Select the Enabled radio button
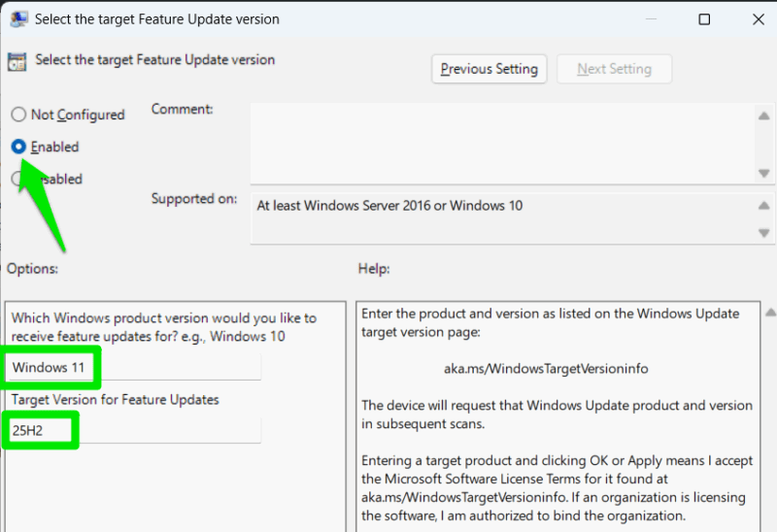 click(x=18, y=147)
